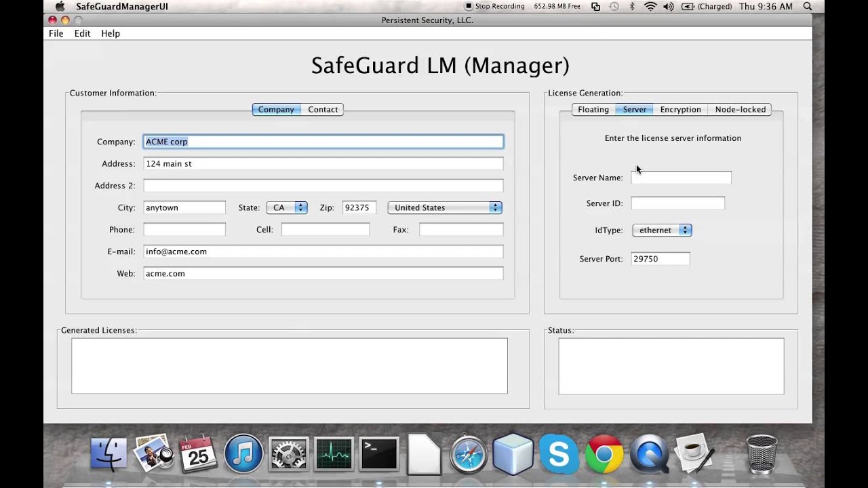Click the Web field with acme.com
This screenshot has width=868, height=488.
[x=323, y=273]
